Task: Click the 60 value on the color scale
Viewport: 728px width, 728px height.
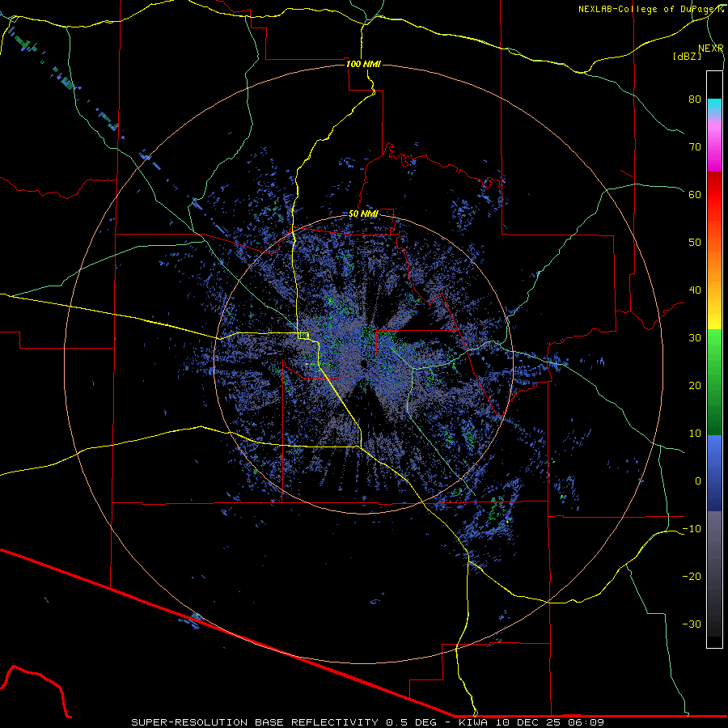Action: (695, 195)
